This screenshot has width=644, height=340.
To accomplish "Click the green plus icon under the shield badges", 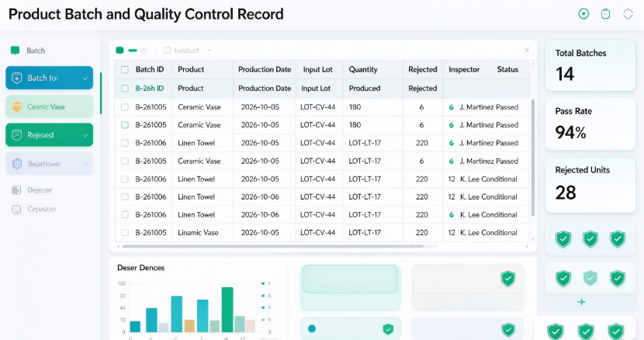I will 582,302.
